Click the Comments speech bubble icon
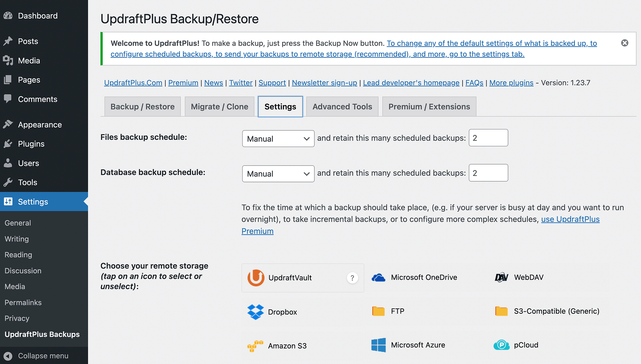 click(x=8, y=99)
